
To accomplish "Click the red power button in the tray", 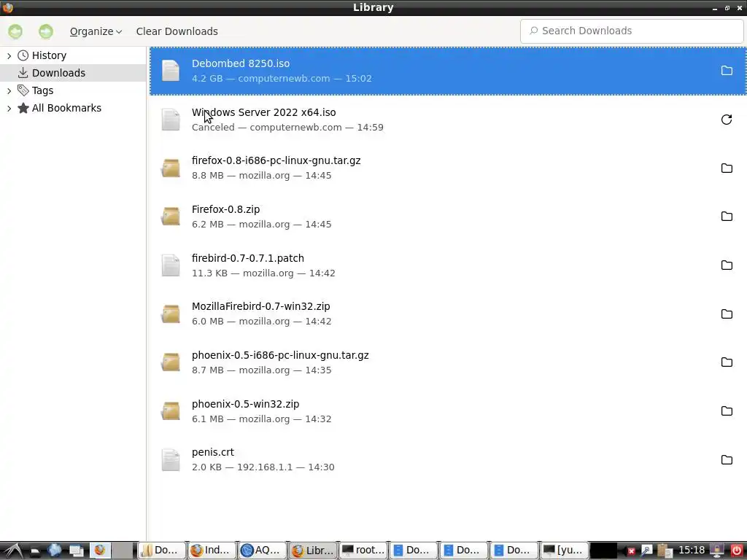I will (737, 551).
